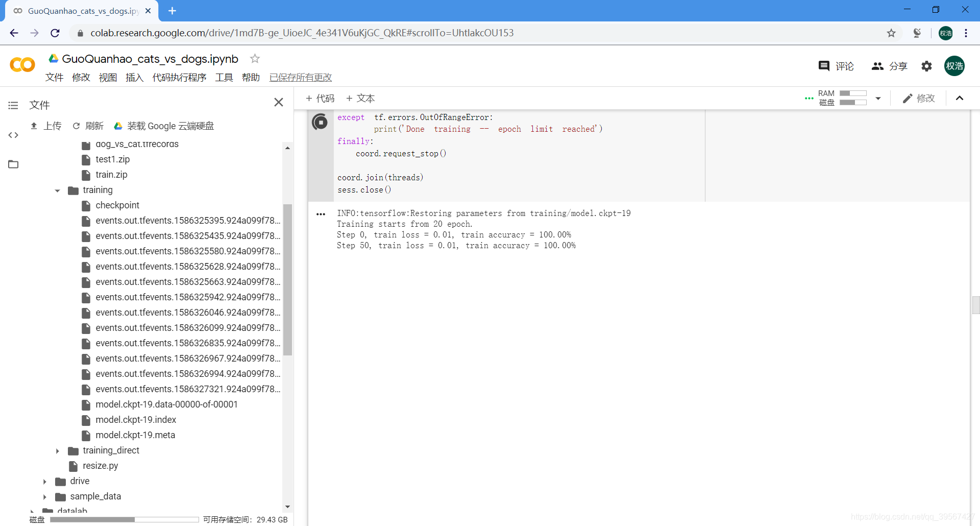Select test1.zip file
Screen dimensions: 980x526
112,159
